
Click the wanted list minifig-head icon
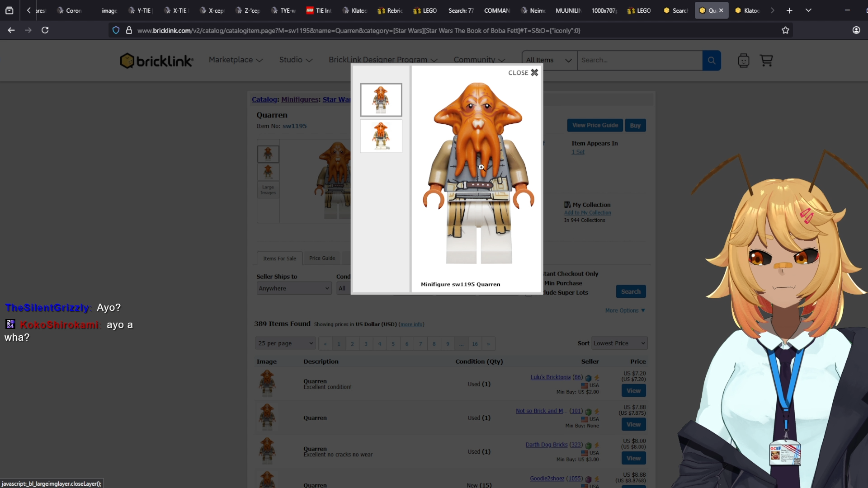pyautogui.click(x=743, y=60)
